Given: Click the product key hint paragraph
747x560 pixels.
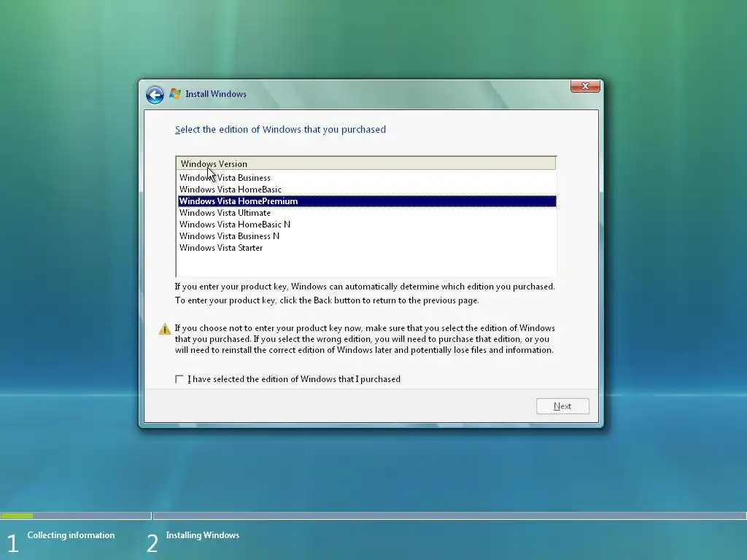Looking at the screenshot, I should pos(365,293).
